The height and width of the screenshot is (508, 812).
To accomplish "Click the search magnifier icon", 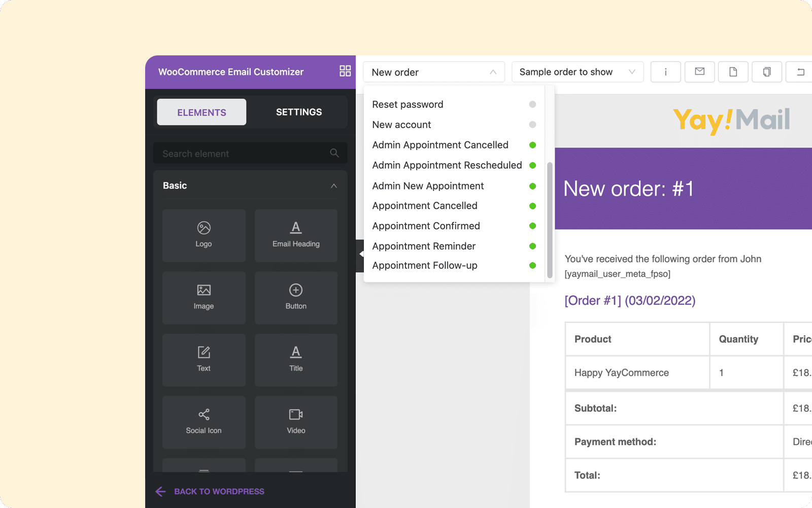I will [x=334, y=153].
